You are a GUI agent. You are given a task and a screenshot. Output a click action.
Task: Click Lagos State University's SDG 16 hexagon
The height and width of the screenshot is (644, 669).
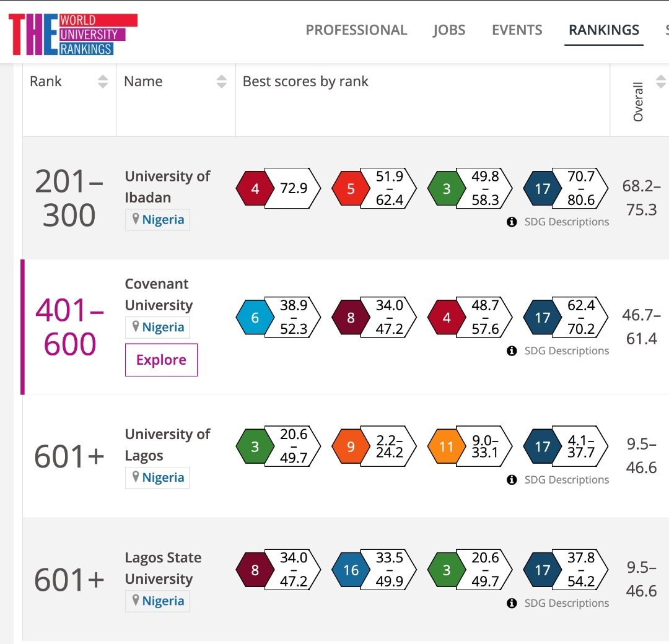point(351,570)
